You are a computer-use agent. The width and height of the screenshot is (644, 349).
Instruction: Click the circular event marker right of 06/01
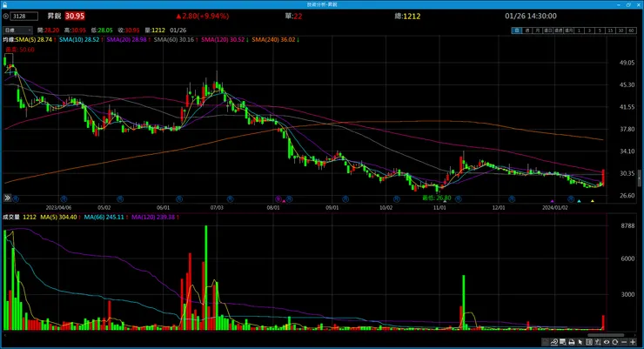(x=179, y=198)
